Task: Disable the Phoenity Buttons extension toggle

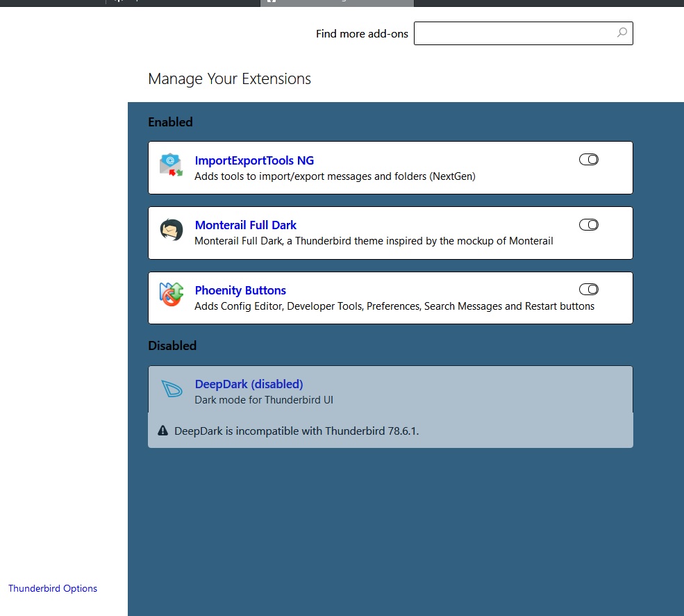Action: [588, 289]
